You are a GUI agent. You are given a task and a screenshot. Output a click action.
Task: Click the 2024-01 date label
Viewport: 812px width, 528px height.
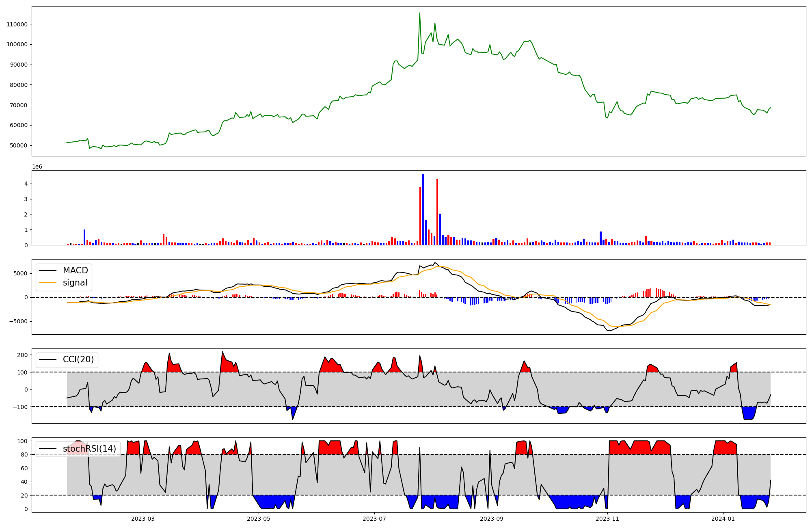(723, 519)
